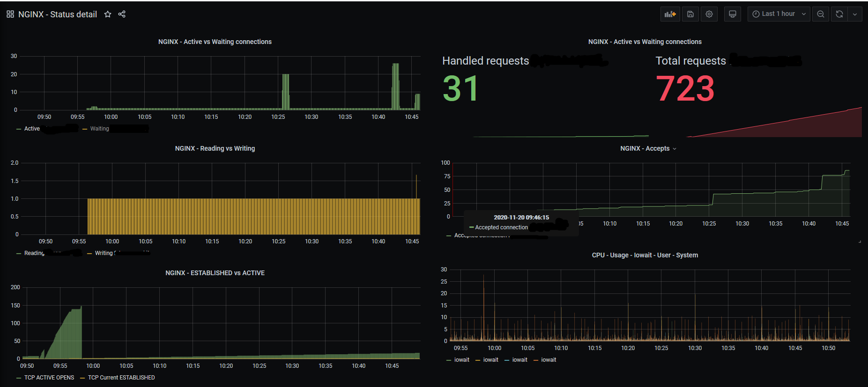Zoom out the time range

[821, 14]
